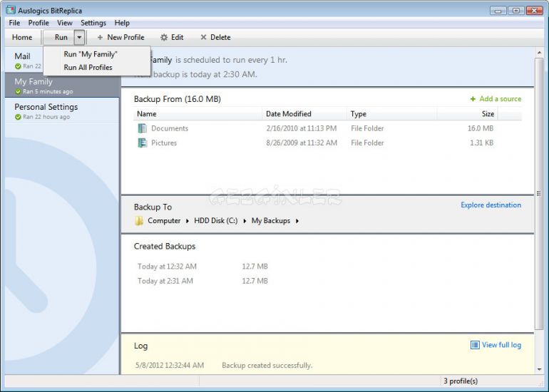Click the 2/16/2010 at 11:13 PM date
549x392 pixels.
pyautogui.click(x=302, y=128)
